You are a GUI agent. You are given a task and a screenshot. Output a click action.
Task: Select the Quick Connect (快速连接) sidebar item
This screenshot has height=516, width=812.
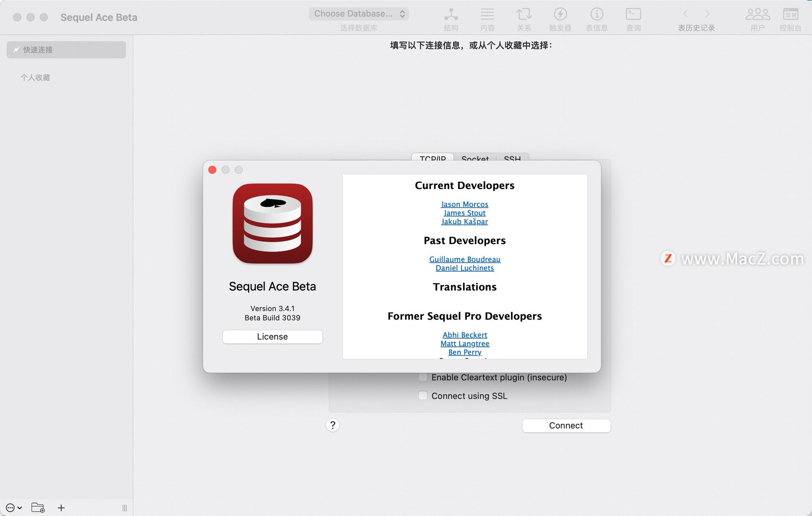[66, 49]
